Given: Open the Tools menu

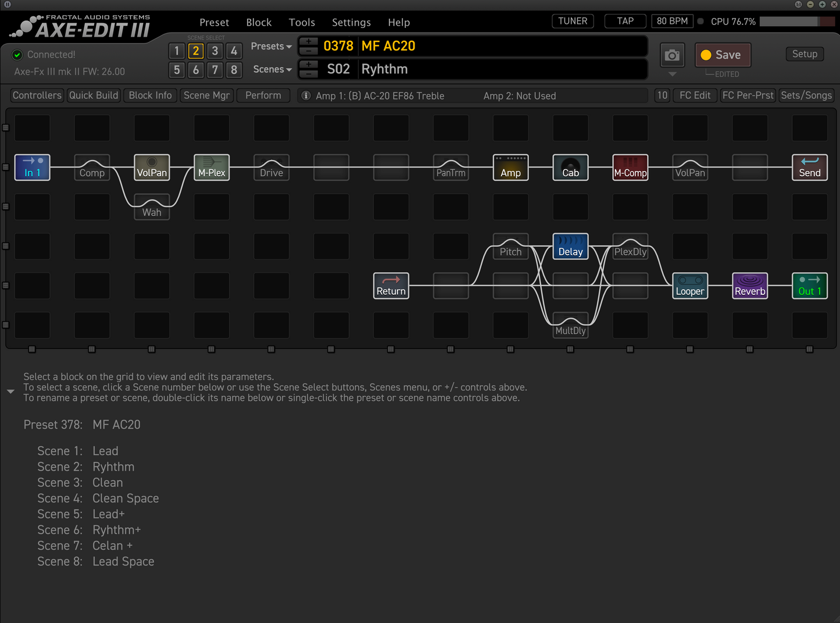Looking at the screenshot, I should 302,23.
